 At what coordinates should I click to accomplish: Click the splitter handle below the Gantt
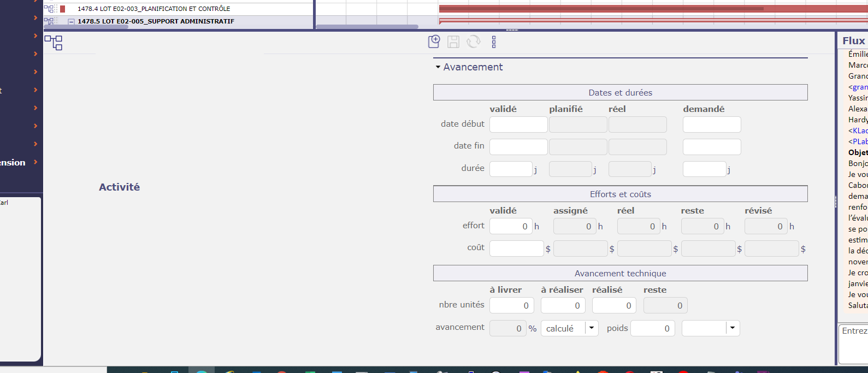(512, 30)
